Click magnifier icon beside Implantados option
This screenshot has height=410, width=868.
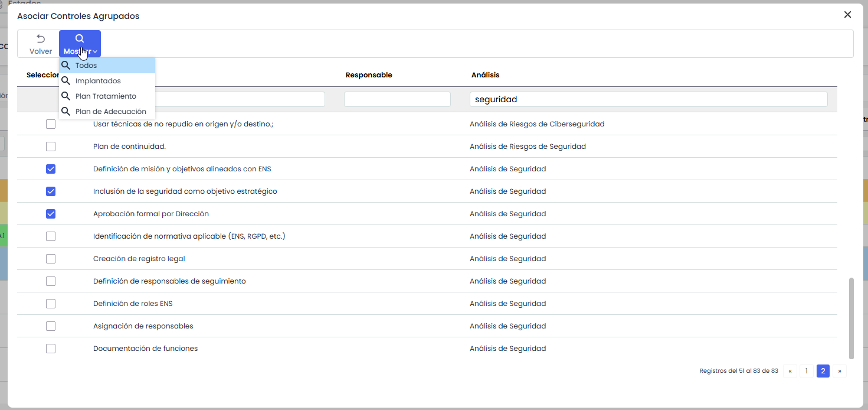point(66,81)
